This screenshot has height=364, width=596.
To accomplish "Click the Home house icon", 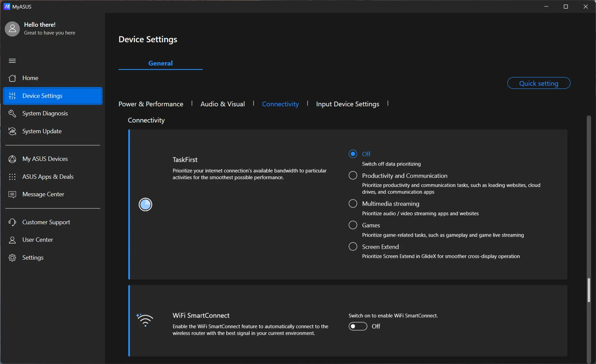I will pyautogui.click(x=12, y=78).
